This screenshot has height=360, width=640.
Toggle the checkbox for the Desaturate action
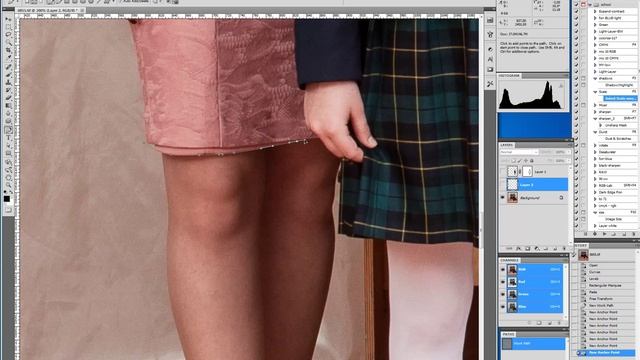click(576, 152)
